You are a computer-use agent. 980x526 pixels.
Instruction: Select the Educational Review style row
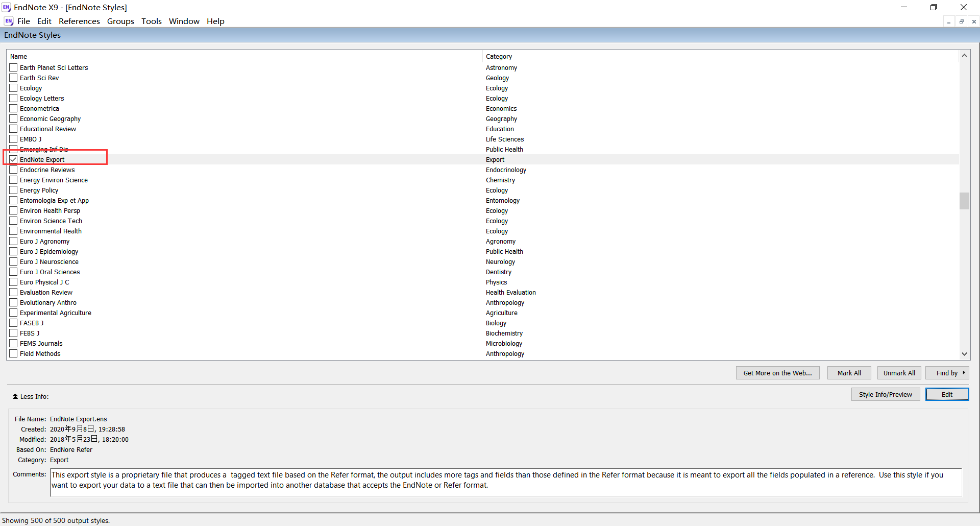[x=483, y=129]
